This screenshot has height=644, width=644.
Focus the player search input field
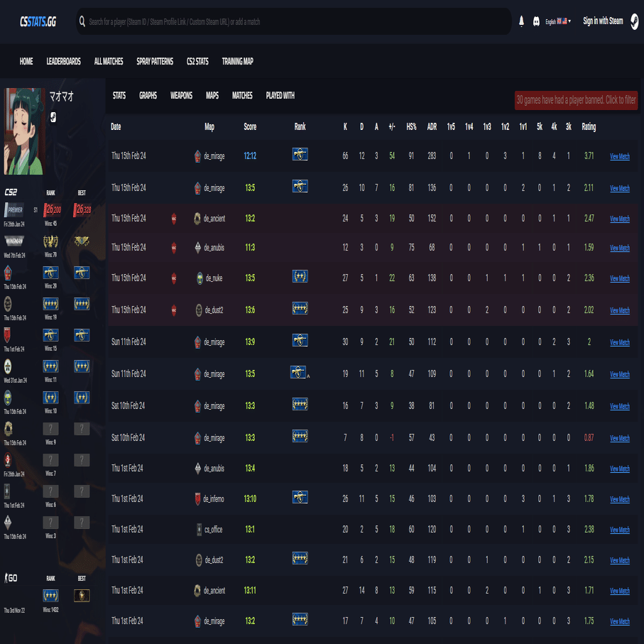point(294,21)
